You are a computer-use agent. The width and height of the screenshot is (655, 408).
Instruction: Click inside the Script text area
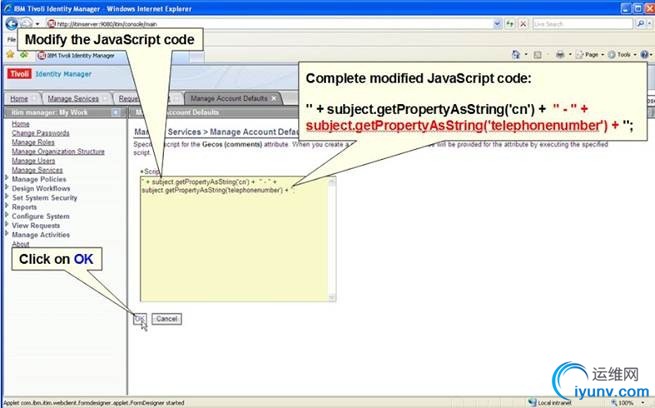[235, 239]
